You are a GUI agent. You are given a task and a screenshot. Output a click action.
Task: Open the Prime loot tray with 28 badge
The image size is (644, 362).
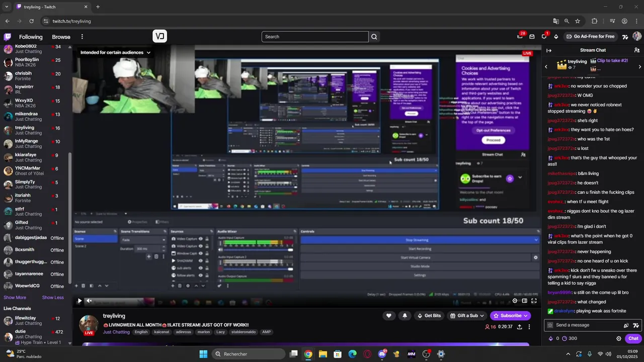tap(520, 36)
